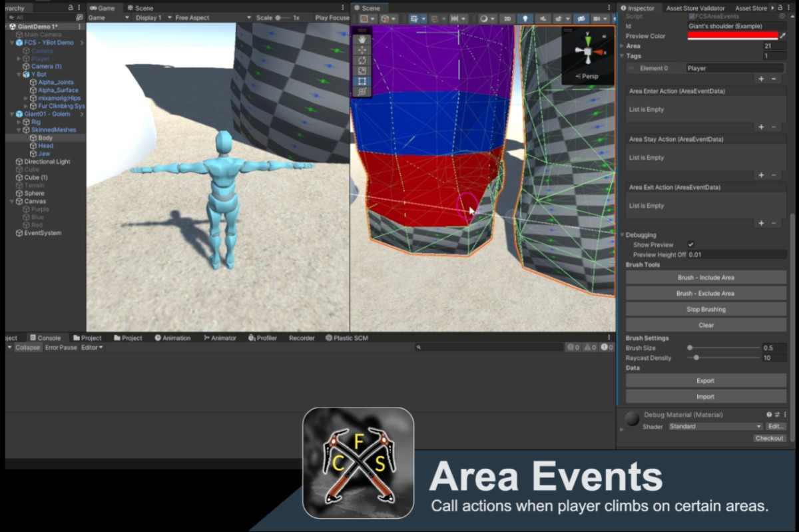This screenshot has width=799, height=532.
Task: Remove an Area Exit Action entry
Action: [774, 223]
